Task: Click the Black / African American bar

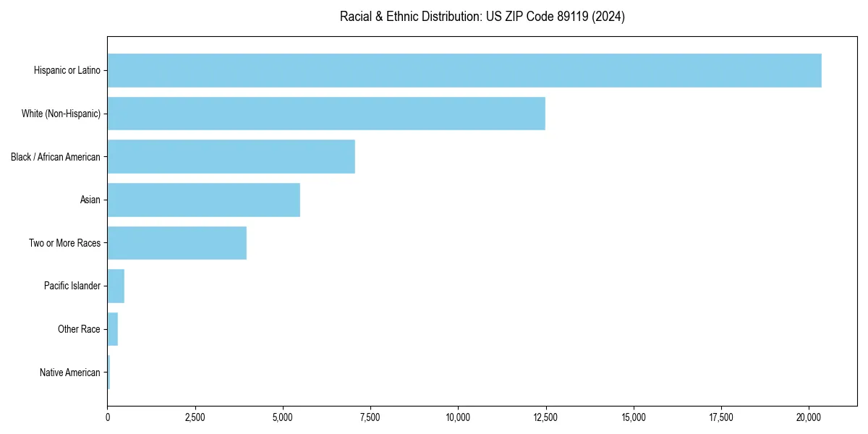Action: click(230, 156)
